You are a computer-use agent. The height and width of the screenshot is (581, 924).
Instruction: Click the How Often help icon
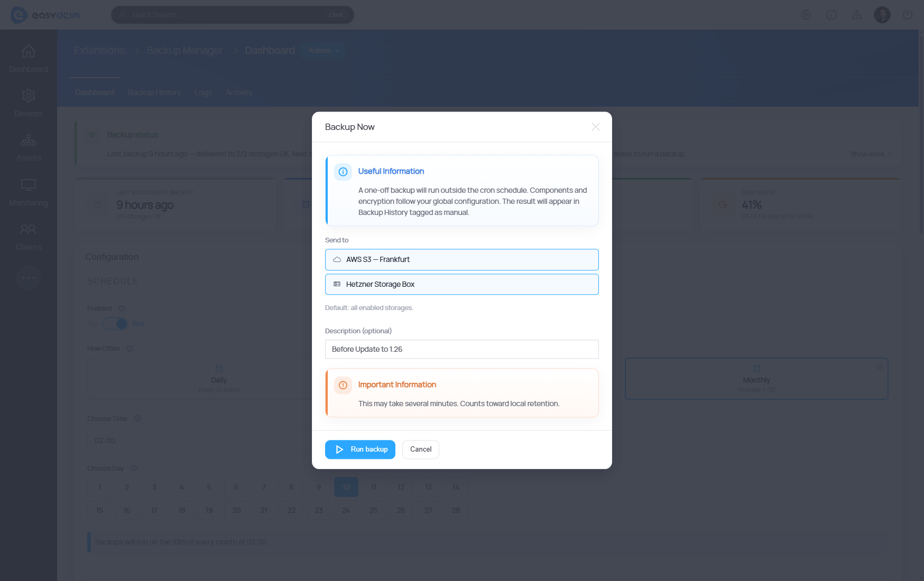(130, 349)
